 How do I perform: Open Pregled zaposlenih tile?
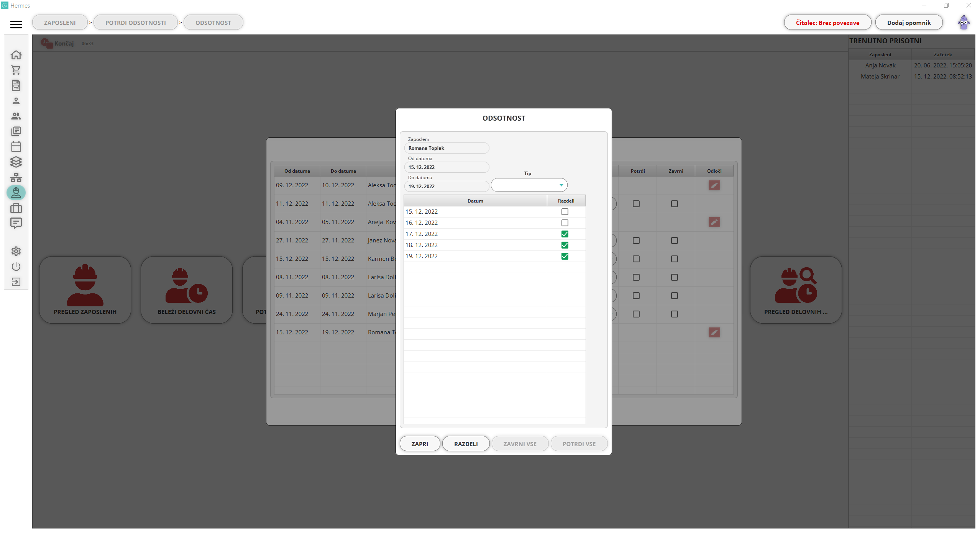point(85,290)
